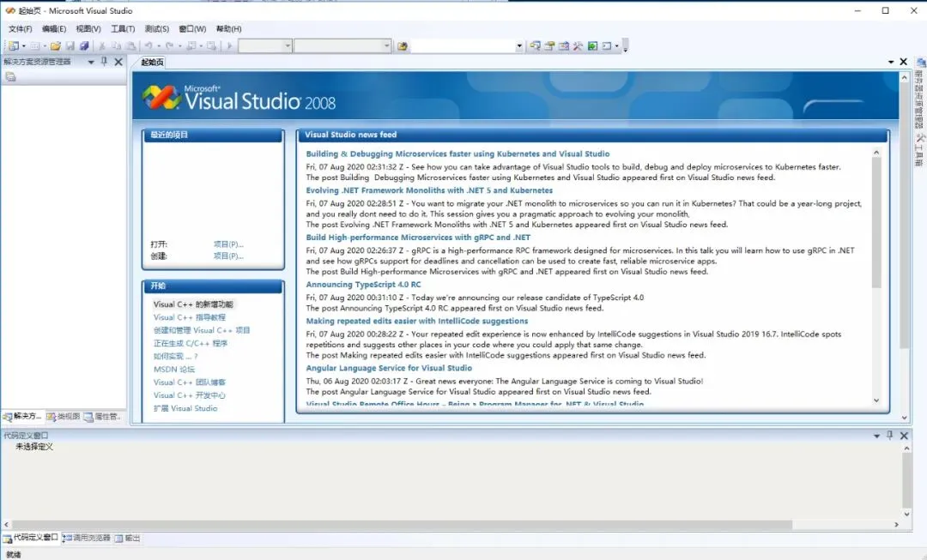Viewport: 927px width, 560px height.
Task: Switch to the 输出 tab
Action: tap(128, 539)
